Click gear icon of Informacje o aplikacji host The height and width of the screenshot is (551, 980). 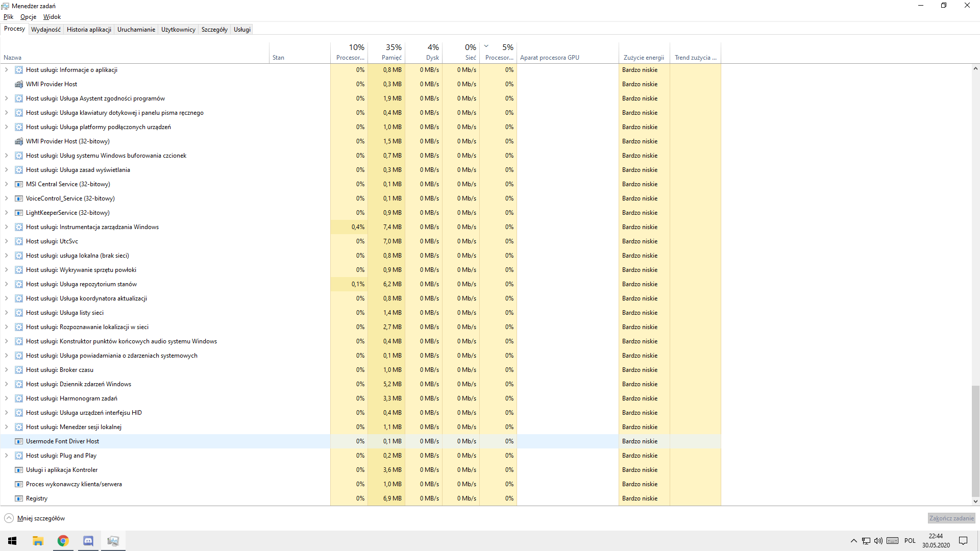point(19,70)
